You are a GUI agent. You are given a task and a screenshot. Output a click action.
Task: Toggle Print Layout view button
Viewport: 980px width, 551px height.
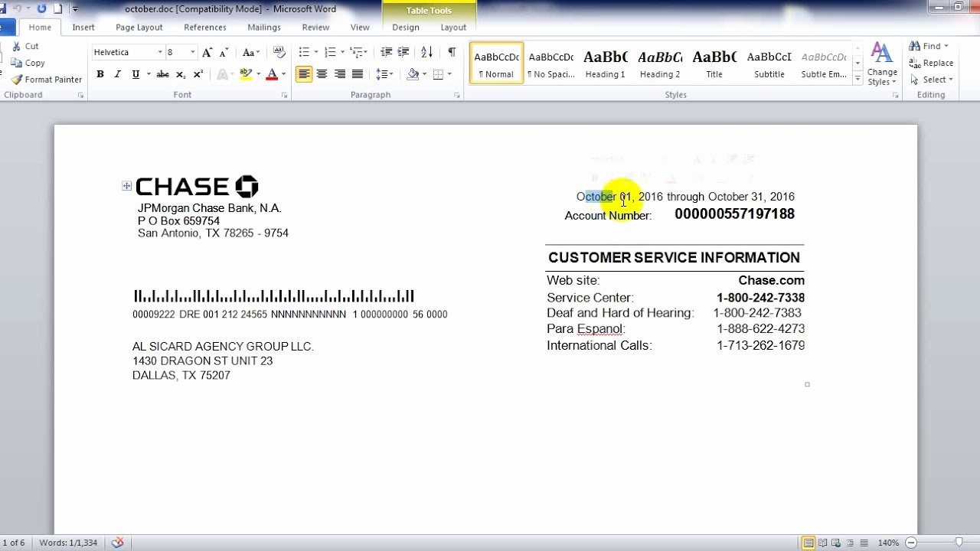(808, 543)
